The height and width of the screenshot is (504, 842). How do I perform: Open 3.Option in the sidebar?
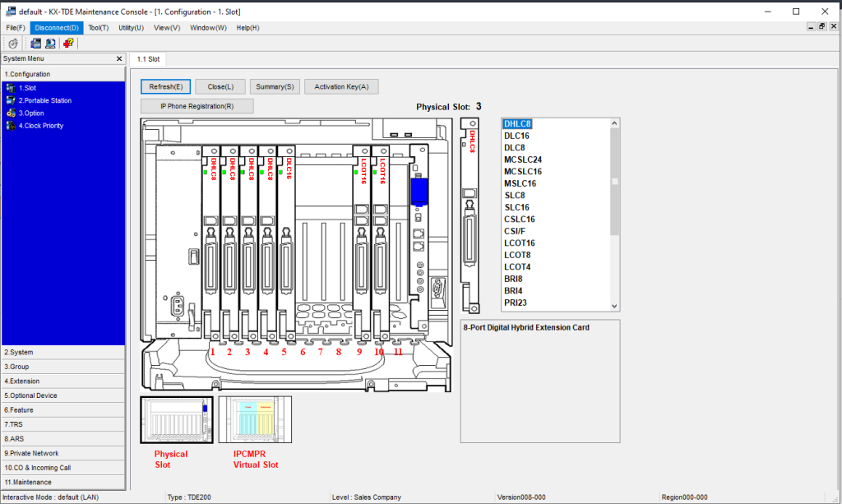[x=31, y=113]
